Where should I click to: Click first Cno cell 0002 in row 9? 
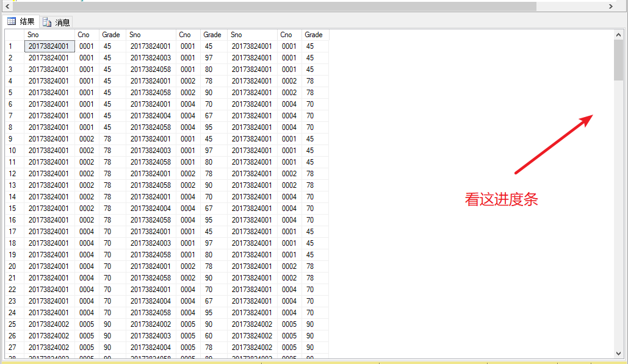[x=87, y=139]
